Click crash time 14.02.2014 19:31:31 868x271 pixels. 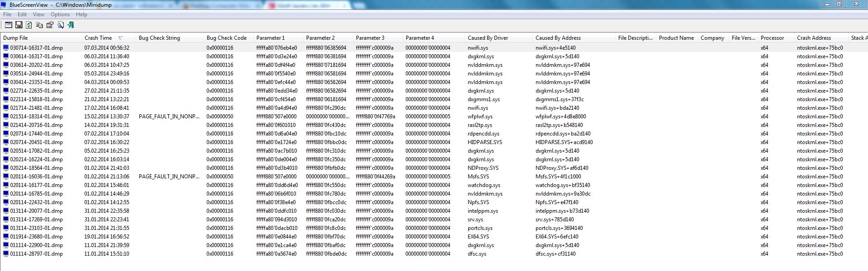pos(107,125)
